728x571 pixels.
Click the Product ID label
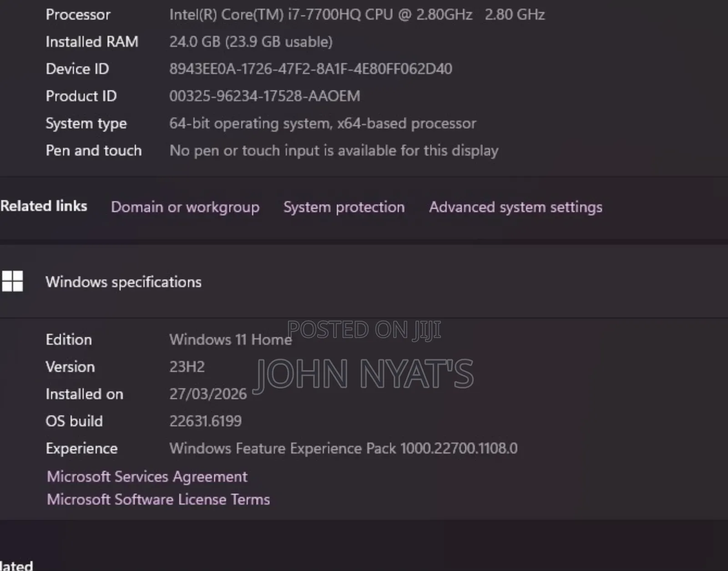81,96
